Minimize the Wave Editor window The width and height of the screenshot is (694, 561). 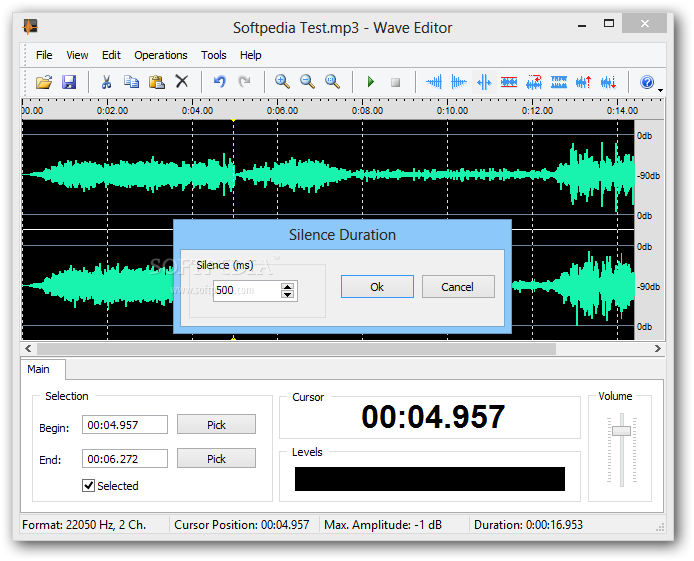pyautogui.click(x=582, y=25)
